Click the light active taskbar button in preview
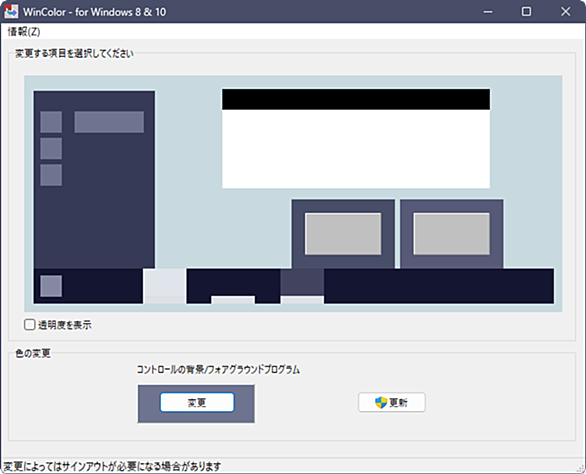 click(164, 286)
